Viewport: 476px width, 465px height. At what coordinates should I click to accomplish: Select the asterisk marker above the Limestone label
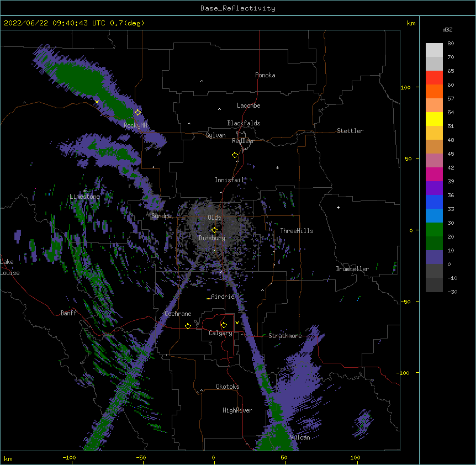tap(85, 191)
